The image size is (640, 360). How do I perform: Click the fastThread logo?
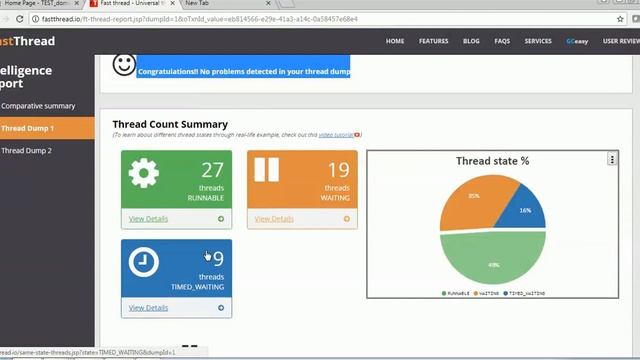(27, 41)
